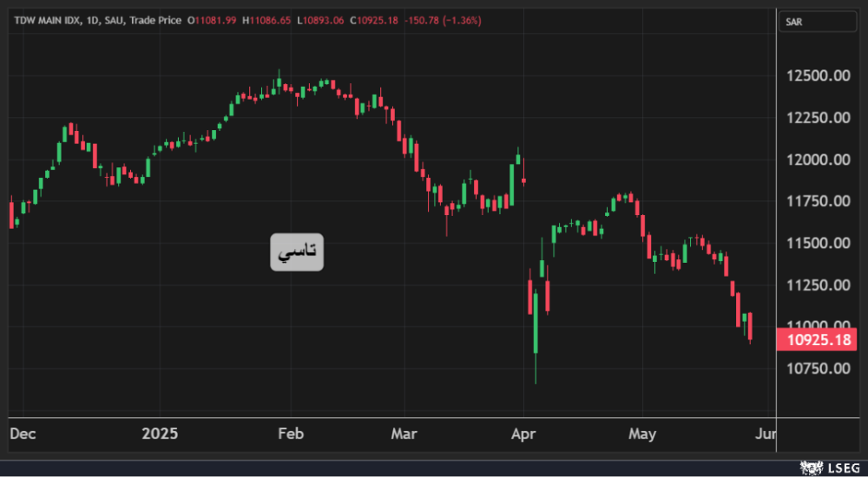868x477 pixels.
Task: Click the 12000.00 price axis label
Action: click(819, 160)
